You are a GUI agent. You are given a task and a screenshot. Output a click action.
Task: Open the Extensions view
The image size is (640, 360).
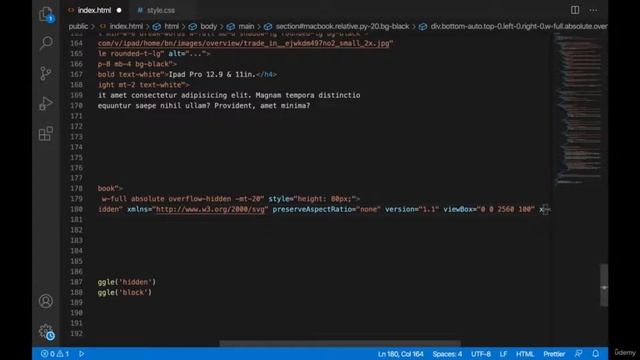pos(46,133)
